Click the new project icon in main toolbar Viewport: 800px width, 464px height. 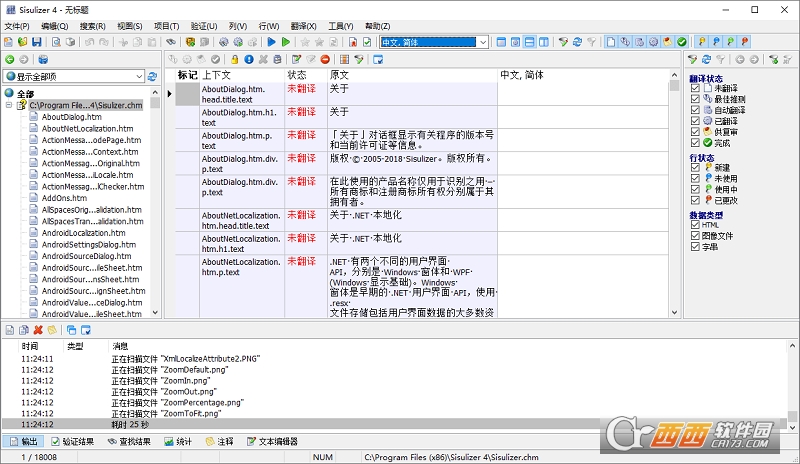pos(8,42)
